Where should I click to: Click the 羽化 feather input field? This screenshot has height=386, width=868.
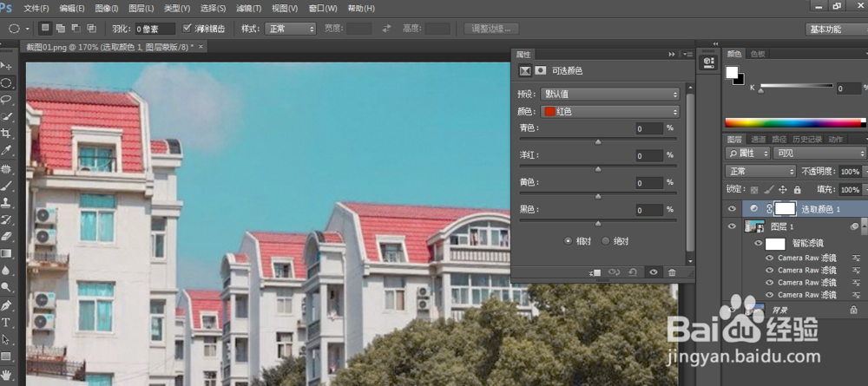(x=155, y=29)
